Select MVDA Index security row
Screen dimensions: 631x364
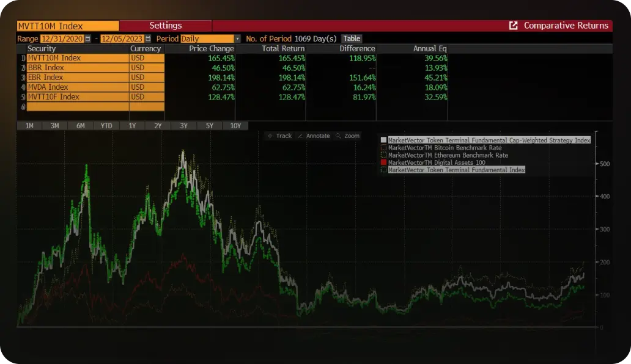pyautogui.click(x=78, y=87)
